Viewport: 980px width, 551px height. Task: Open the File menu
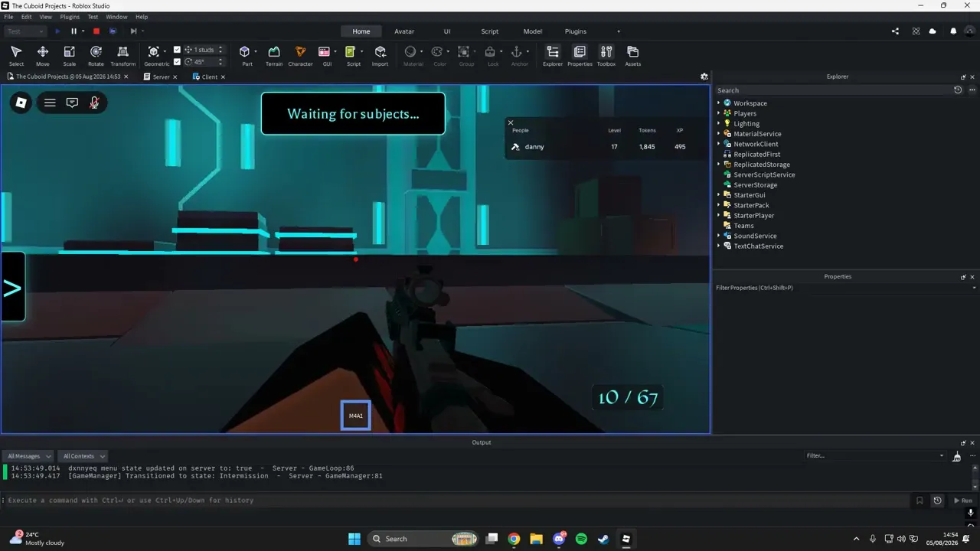(x=8, y=17)
